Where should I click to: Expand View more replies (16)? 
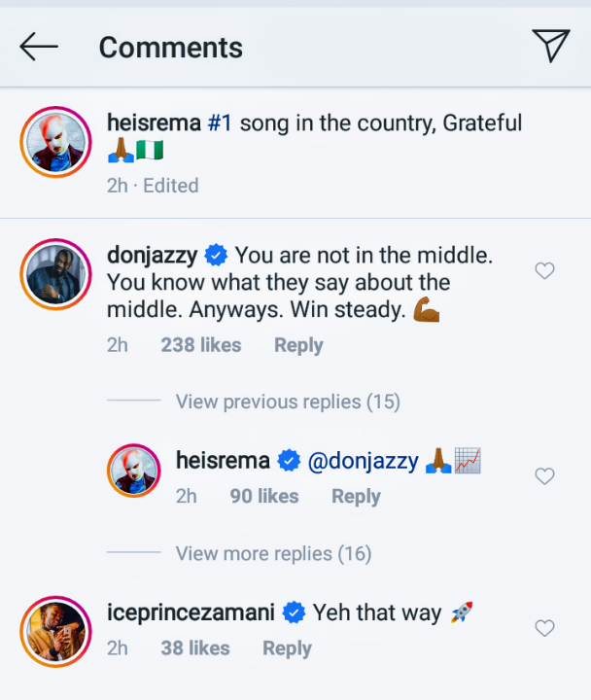273,553
